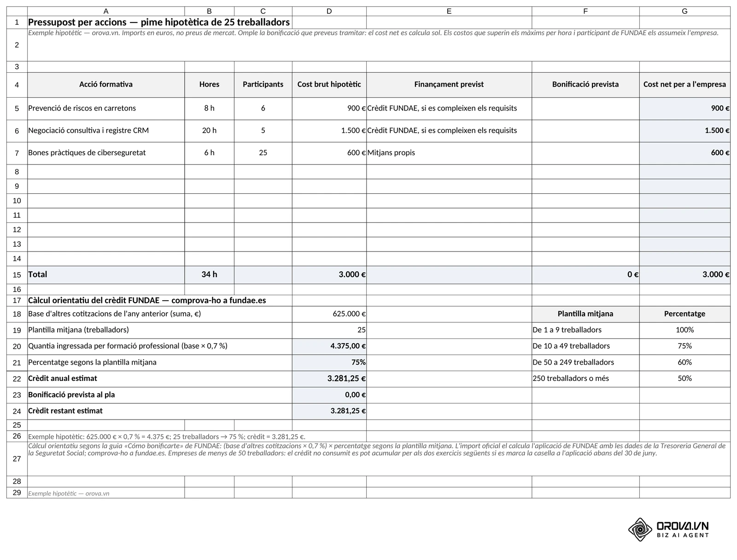Select the column D header
This screenshot has height=560, width=737.
tap(329, 11)
